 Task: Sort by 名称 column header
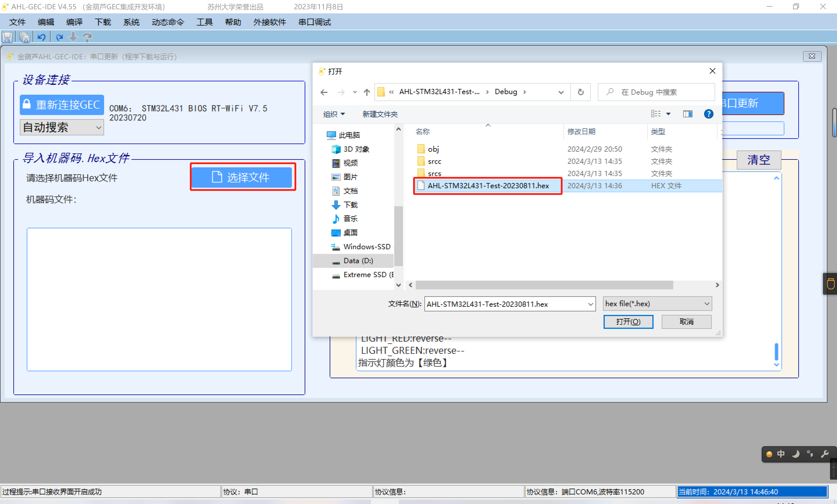tap(423, 132)
